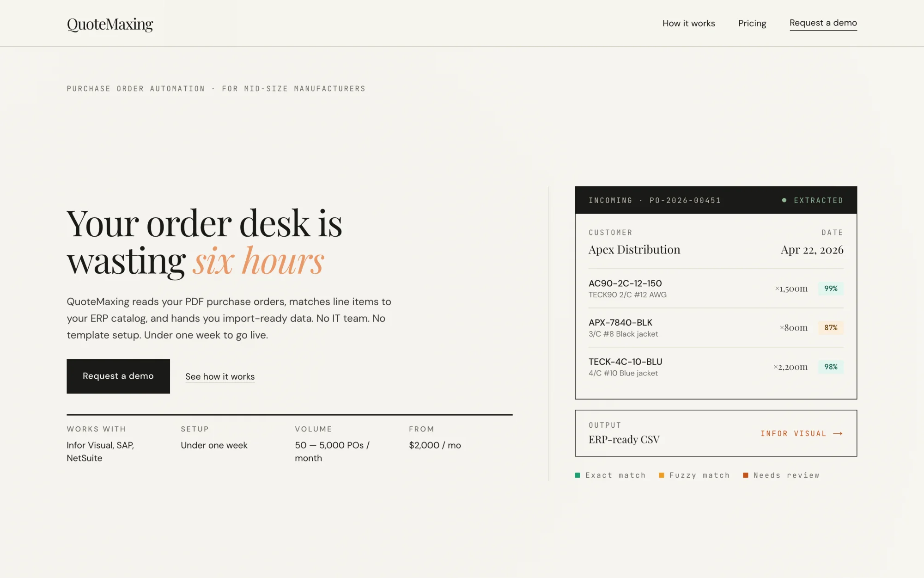Click the 99% confidence badge

831,289
